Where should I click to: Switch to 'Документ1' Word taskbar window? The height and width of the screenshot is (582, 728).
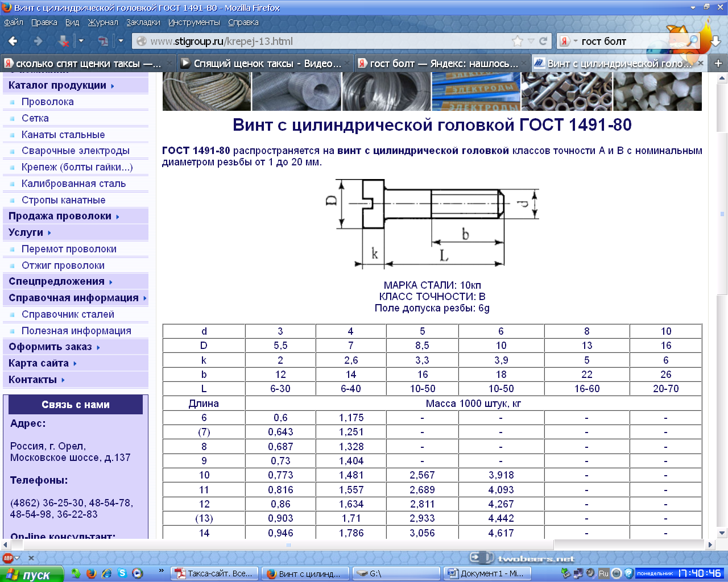click(x=487, y=573)
